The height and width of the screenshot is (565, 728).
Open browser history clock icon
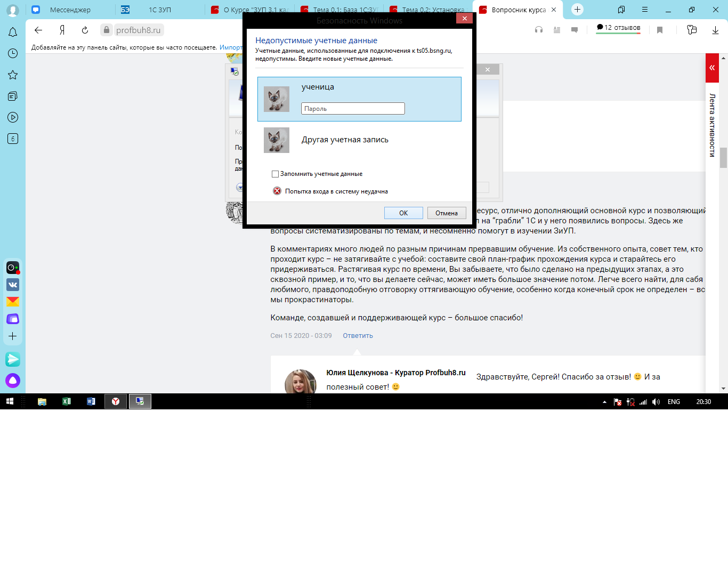point(13,53)
